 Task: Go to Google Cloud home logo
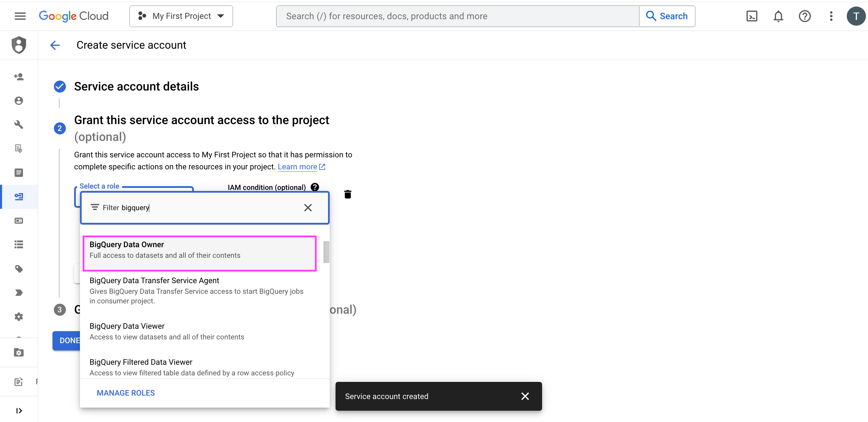74,16
